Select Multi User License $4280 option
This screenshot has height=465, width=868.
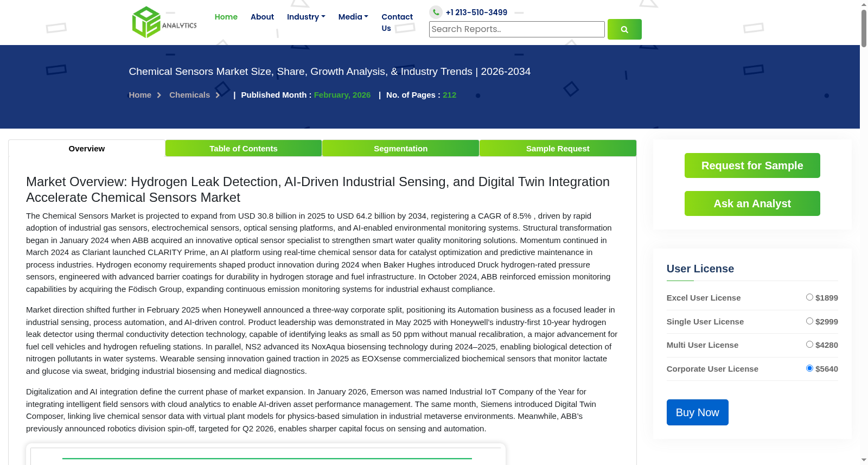pyautogui.click(x=809, y=345)
